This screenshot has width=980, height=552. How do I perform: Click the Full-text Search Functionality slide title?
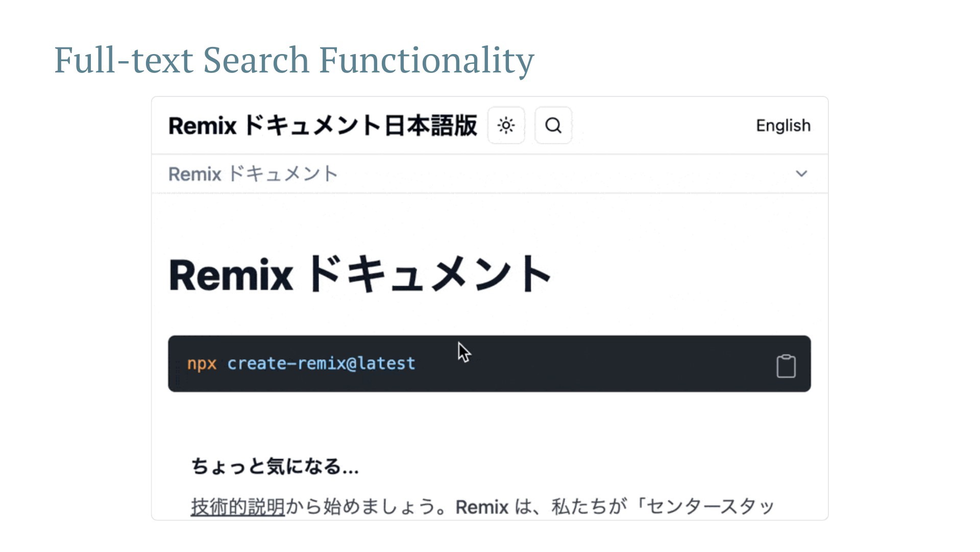tap(294, 60)
